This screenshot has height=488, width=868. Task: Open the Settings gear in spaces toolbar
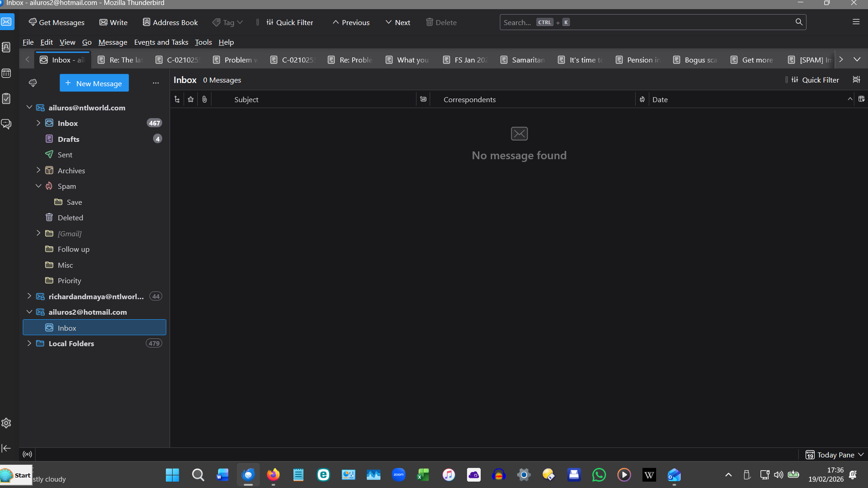tap(6, 423)
